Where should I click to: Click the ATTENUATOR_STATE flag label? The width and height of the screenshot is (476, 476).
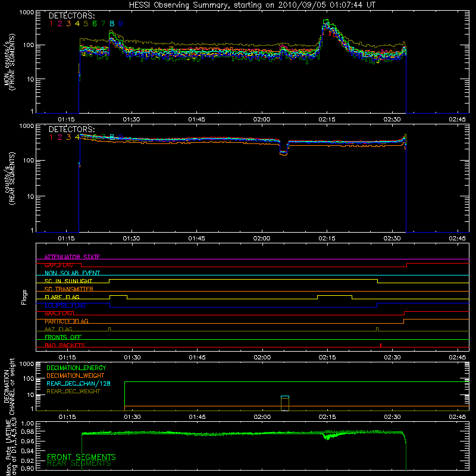(x=72, y=257)
